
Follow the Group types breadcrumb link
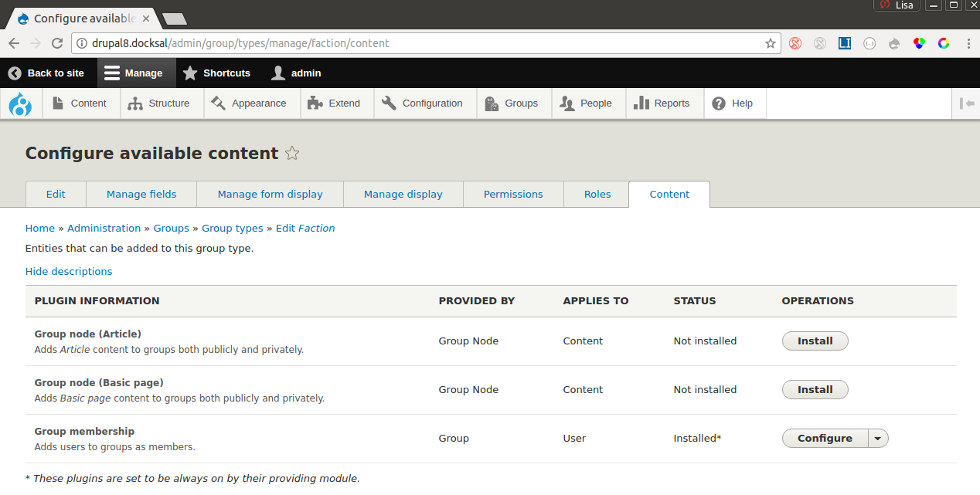coord(233,229)
